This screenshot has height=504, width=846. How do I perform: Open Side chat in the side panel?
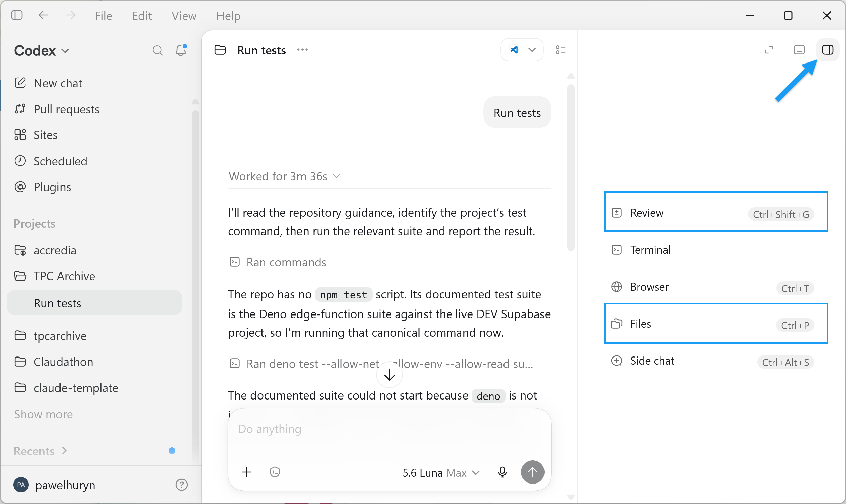coord(716,361)
